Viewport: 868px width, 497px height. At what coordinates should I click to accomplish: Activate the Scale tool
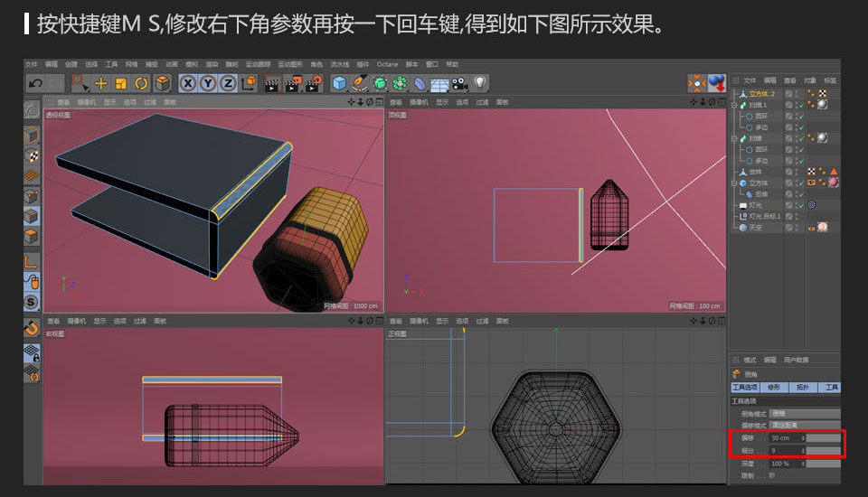click(120, 83)
